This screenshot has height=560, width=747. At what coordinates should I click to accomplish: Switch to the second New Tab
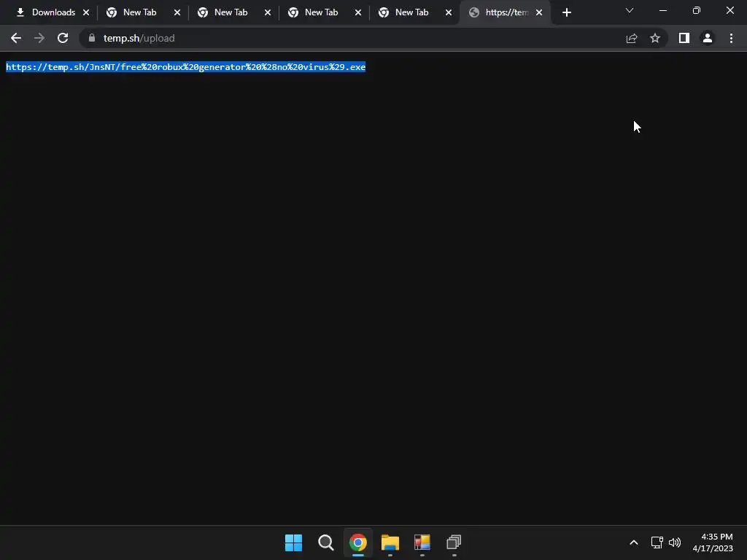coord(231,12)
